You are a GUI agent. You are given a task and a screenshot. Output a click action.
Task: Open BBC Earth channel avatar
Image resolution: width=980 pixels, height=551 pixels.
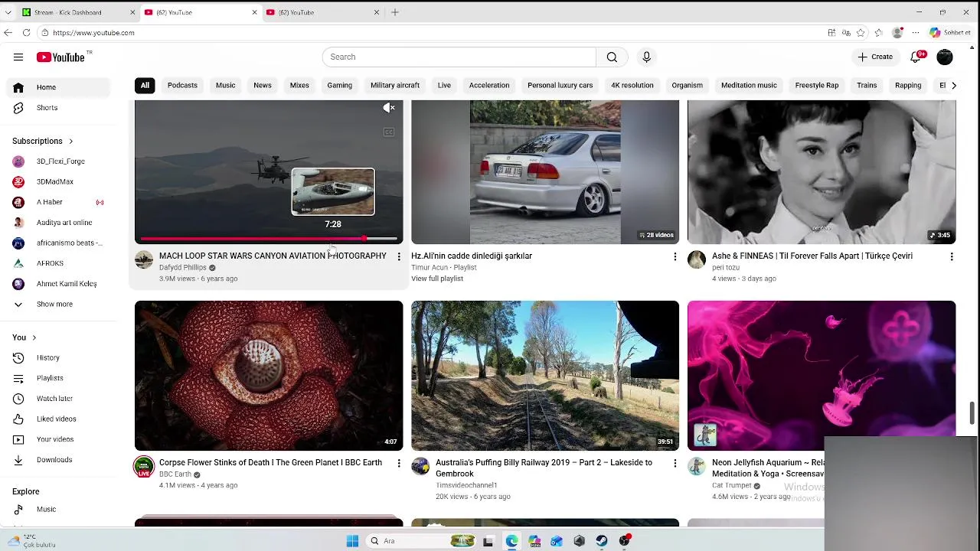[x=144, y=466]
